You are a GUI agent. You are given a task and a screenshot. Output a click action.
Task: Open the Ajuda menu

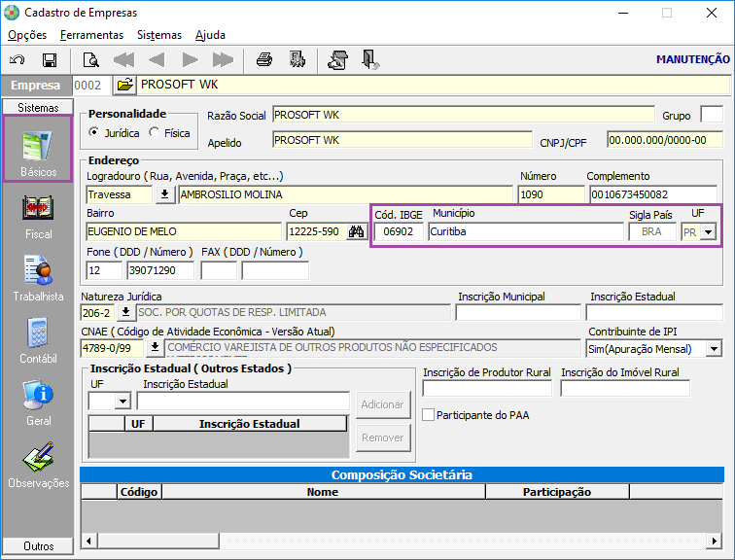click(210, 35)
